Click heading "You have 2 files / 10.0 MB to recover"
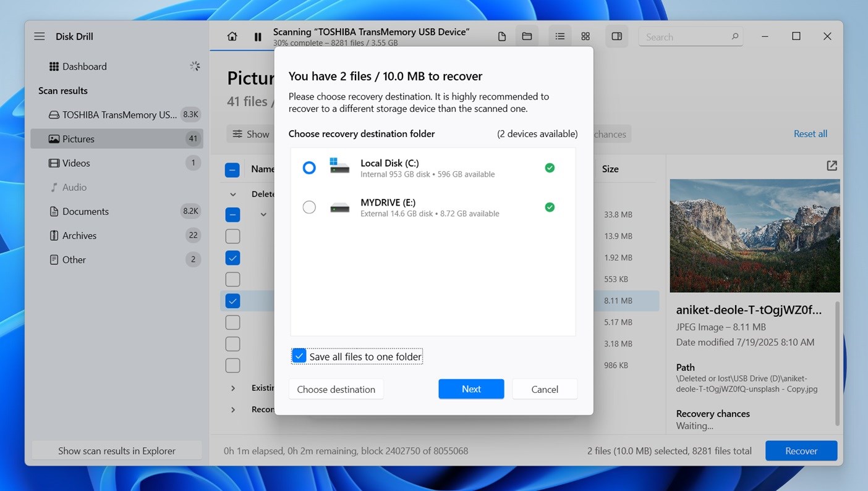868x491 pixels. [x=385, y=76]
